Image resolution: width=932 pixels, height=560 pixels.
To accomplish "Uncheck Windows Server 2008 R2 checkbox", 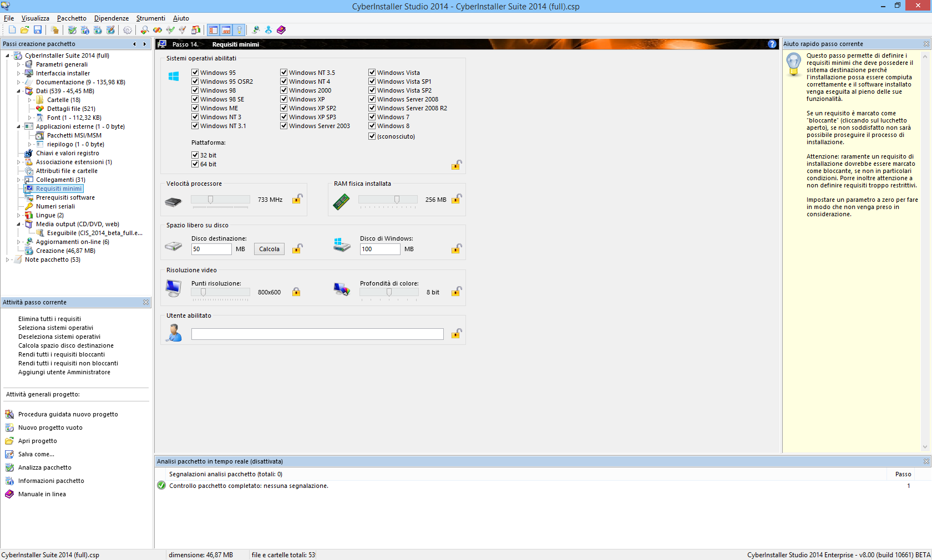I will (x=372, y=108).
